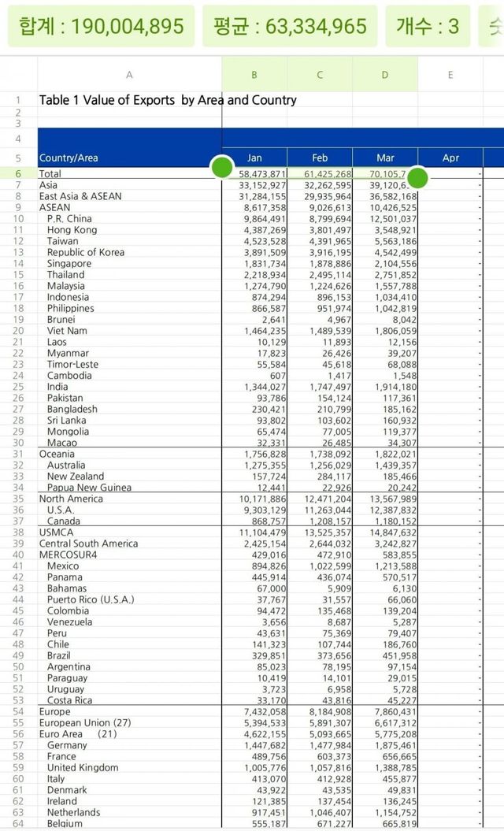Select the 'European Union (27)' cell
504x831 pixels.
click(x=130, y=722)
